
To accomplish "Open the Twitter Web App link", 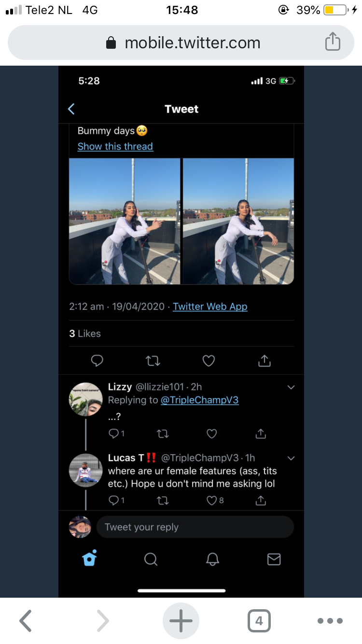I will click(x=210, y=307).
